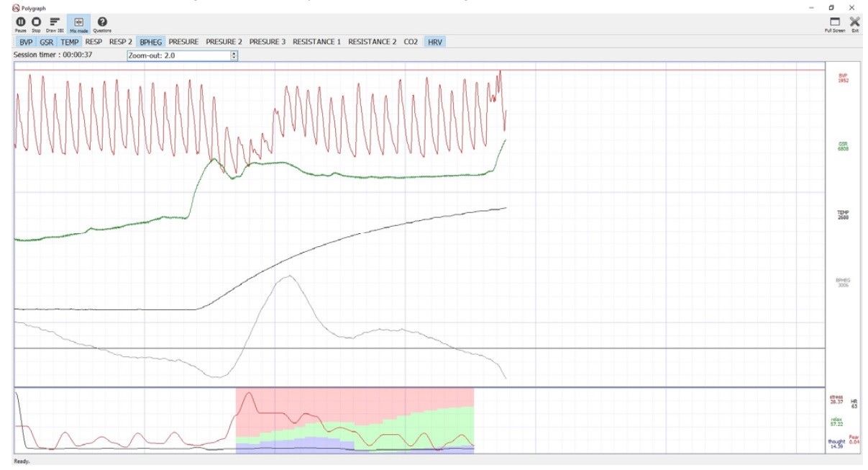Click the Ready status bar message
Viewport: 868px width, 470px height.
point(22,461)
